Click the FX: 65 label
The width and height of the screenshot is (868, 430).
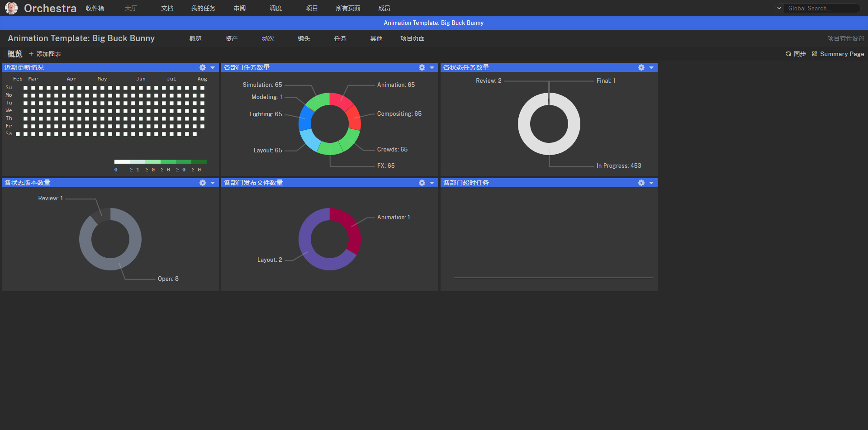pos(386,165)
